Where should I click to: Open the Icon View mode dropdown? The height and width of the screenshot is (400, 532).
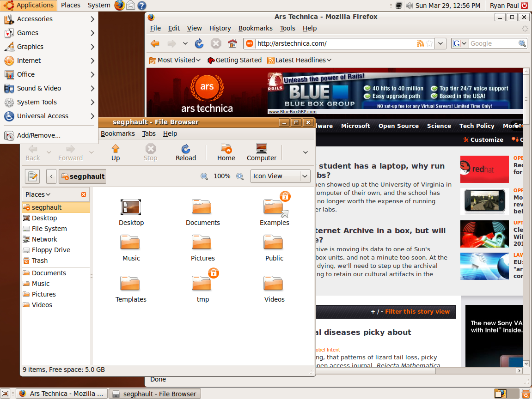click(x=280, y=176)
